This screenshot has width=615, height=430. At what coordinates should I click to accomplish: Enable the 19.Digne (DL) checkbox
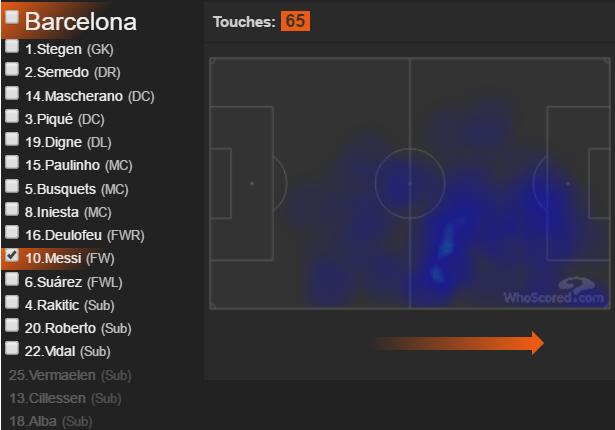[x=12, y=140]
